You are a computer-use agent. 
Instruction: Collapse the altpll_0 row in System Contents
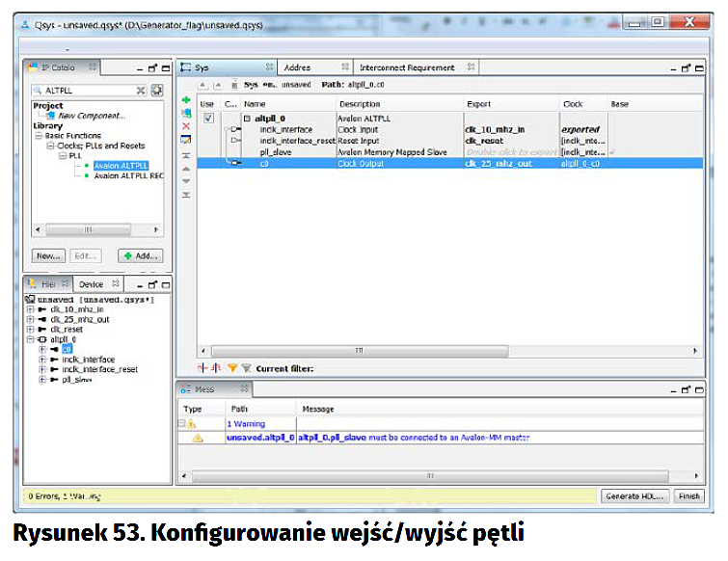(x=247, y=119)
